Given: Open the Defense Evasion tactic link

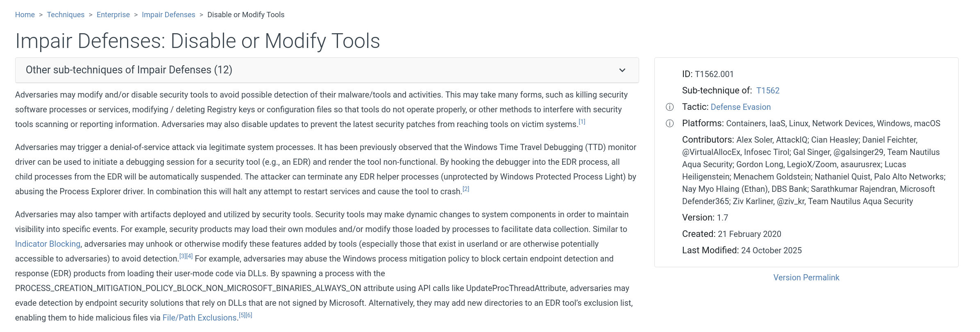Looking at the screenshot, I should pos(740,107).
